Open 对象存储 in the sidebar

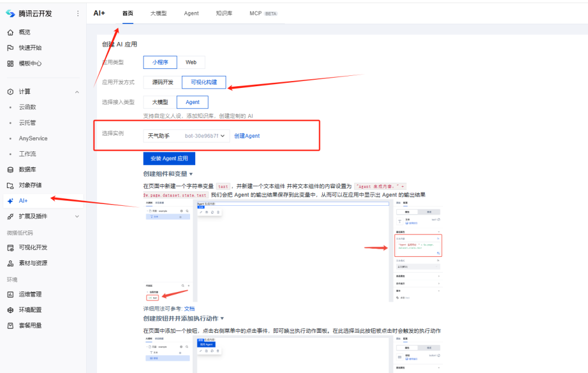pos(30,186)
